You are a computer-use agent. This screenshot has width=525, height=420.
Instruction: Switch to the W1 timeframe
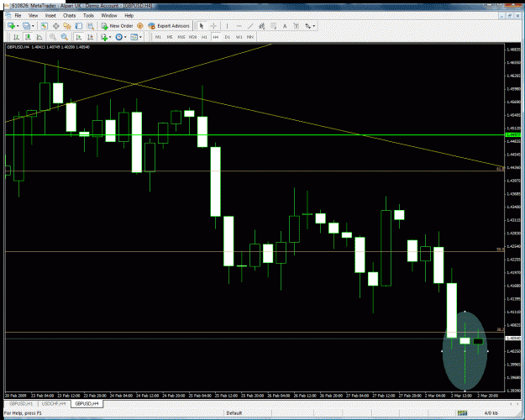pyautogui.click(x=239, y=37)
